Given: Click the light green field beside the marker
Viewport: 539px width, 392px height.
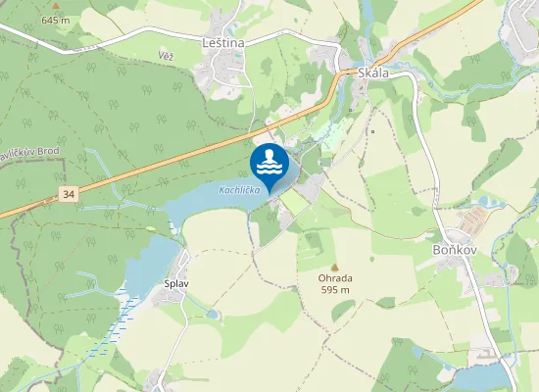Looking at the screenshot, I should click(x=294, y=202).
